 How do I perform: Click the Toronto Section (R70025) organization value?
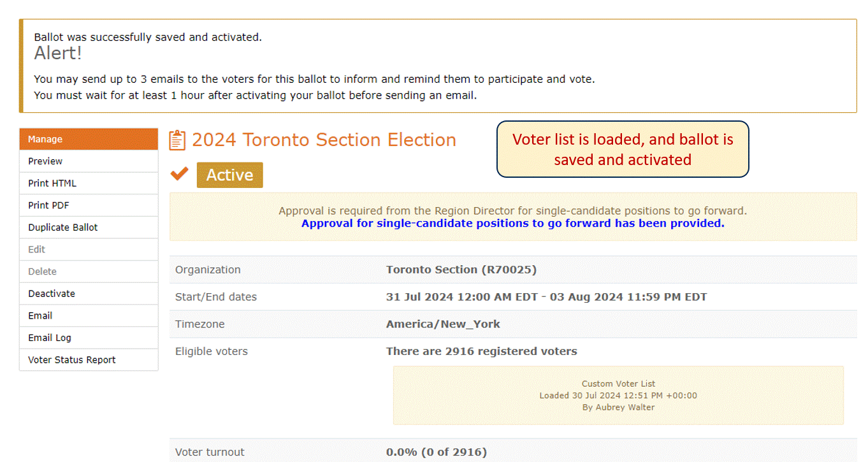[461, 270]
